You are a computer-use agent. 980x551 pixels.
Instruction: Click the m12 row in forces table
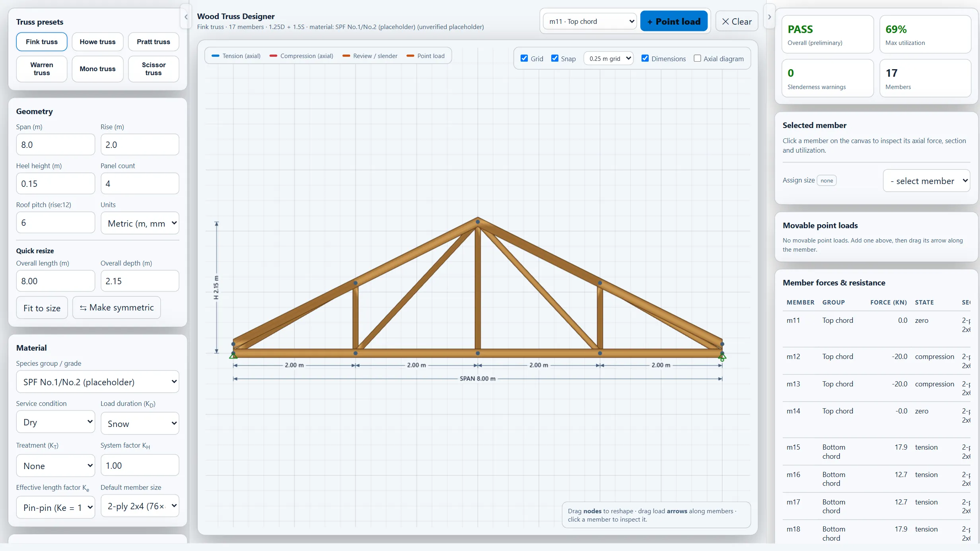click(x=876, y=361)
